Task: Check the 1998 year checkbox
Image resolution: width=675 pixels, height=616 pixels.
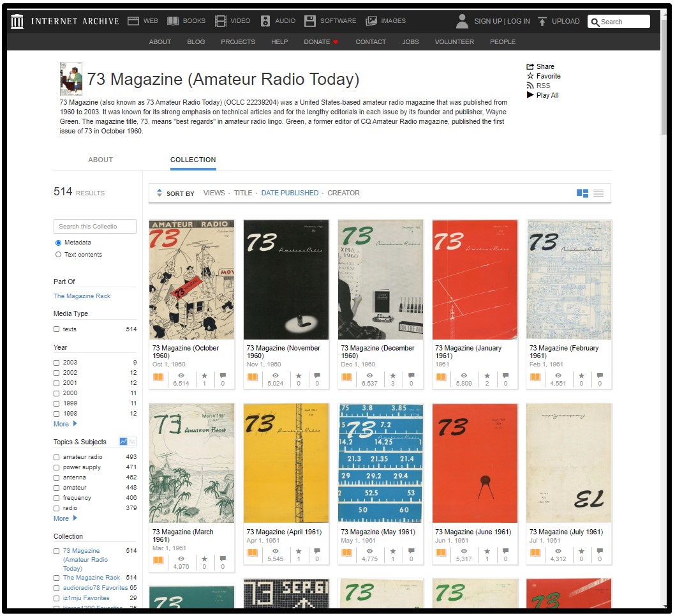Action: click(56, 414)
